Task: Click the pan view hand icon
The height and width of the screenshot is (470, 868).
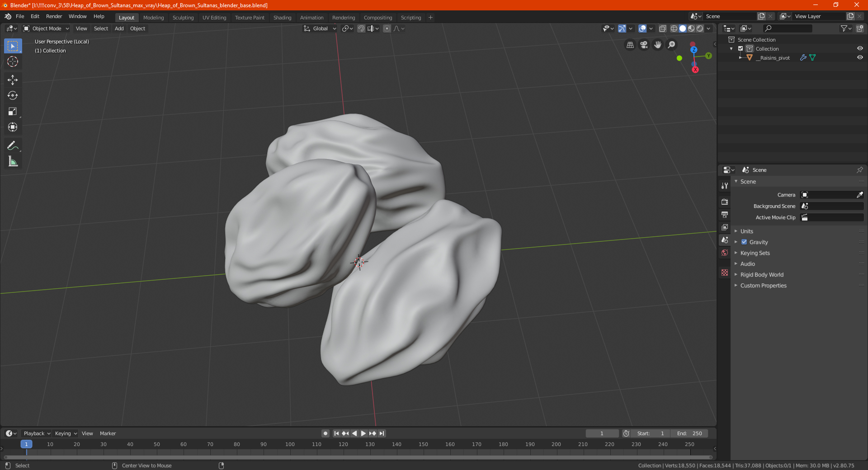Action: tap(658, 45)
